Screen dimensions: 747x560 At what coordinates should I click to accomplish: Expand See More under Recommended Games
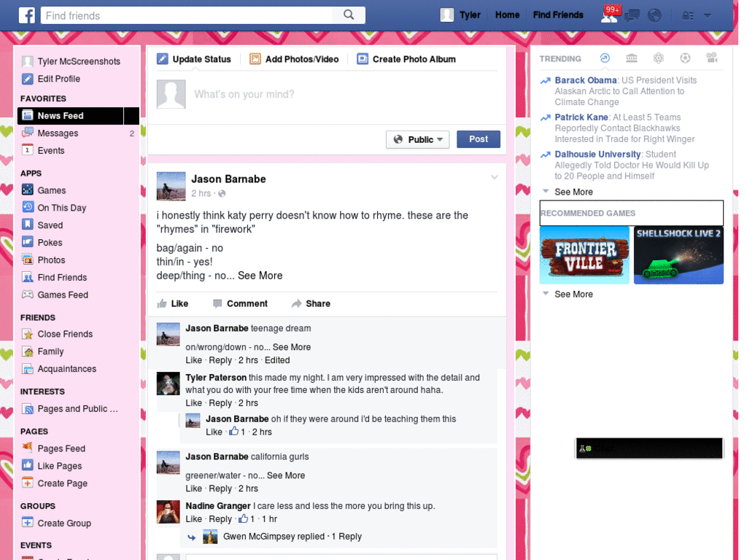point(573,295)
